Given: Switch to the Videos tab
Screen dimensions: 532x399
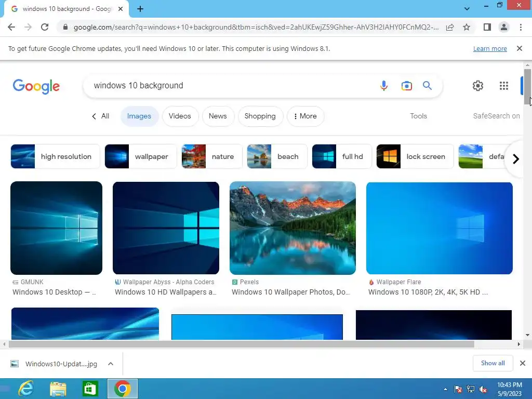Looking at the screenshot, I should [180, 116].
